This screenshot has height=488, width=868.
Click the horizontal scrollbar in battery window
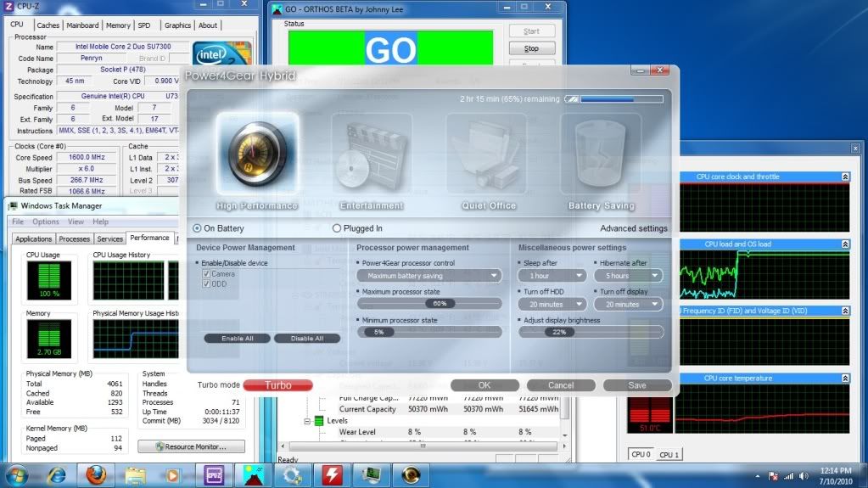(423, 446)
